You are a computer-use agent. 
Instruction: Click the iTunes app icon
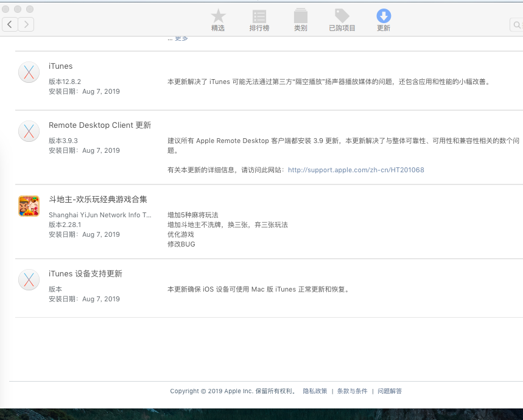click(29, 72)
